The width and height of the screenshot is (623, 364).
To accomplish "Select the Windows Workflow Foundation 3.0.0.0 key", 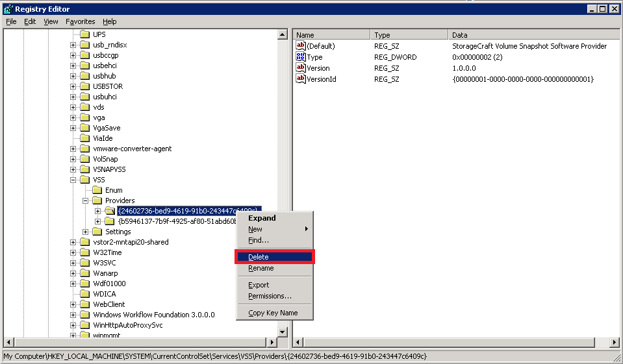I will 154,315.
